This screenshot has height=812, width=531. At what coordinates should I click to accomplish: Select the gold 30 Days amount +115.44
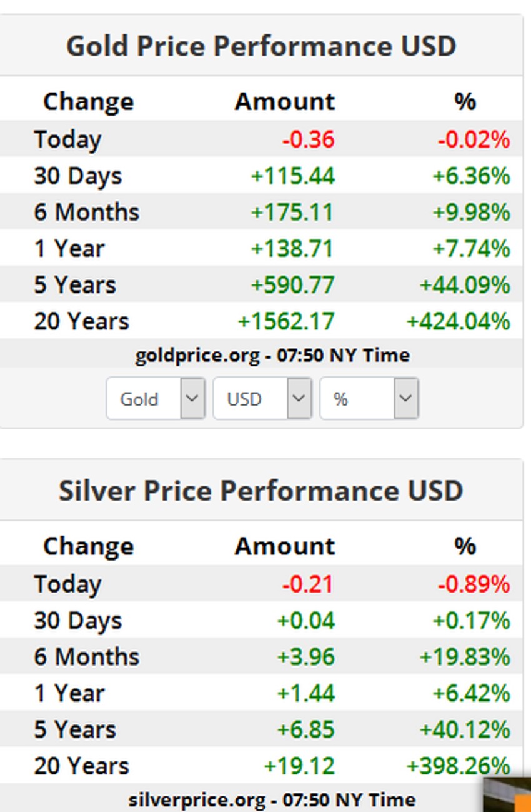[293, 176]
